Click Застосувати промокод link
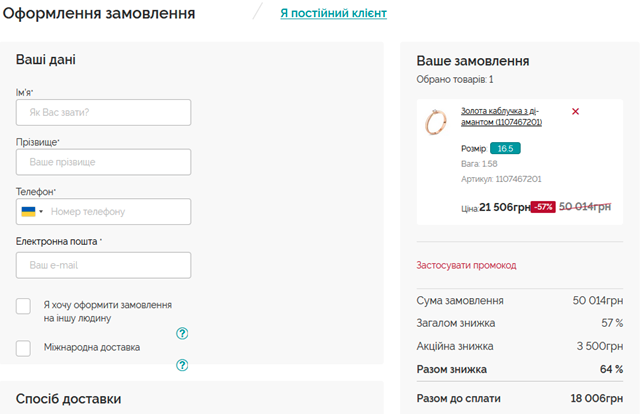The image size is (643, 414). point(466,265)
